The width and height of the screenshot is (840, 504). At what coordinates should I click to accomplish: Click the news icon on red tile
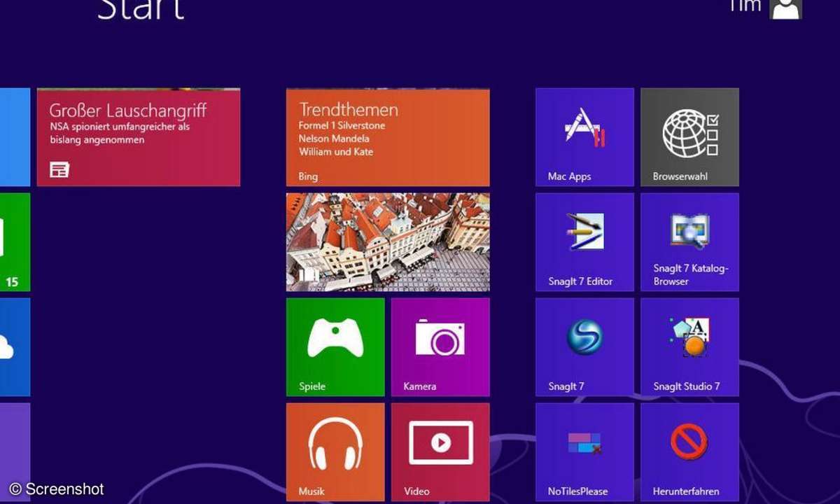click(59, 169)
